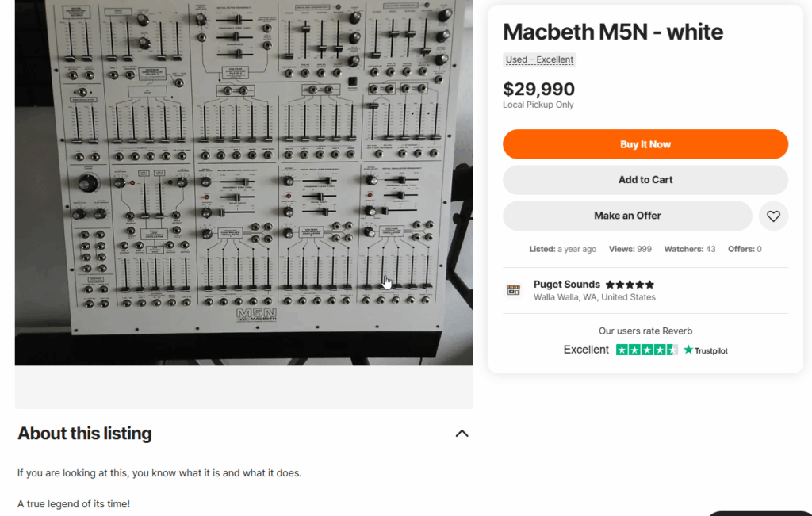Image resolution: width=812 pixels, height=516 pixels.
Task: Click the Puget Sounds shop icon
Action: 514,290
